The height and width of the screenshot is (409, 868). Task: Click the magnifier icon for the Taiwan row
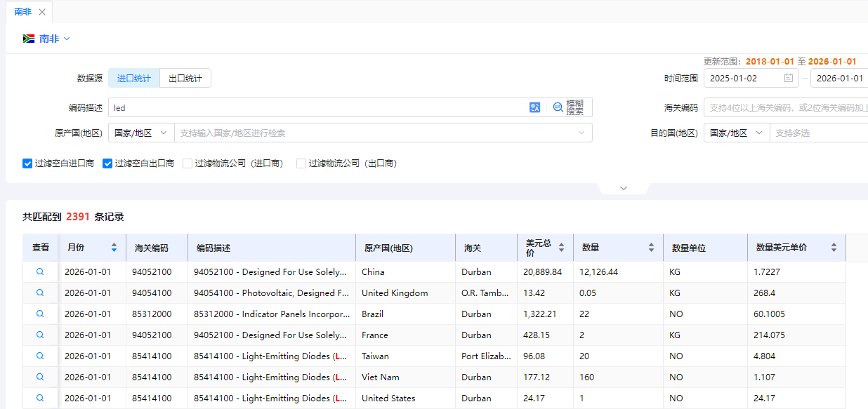tap(40, 356)
